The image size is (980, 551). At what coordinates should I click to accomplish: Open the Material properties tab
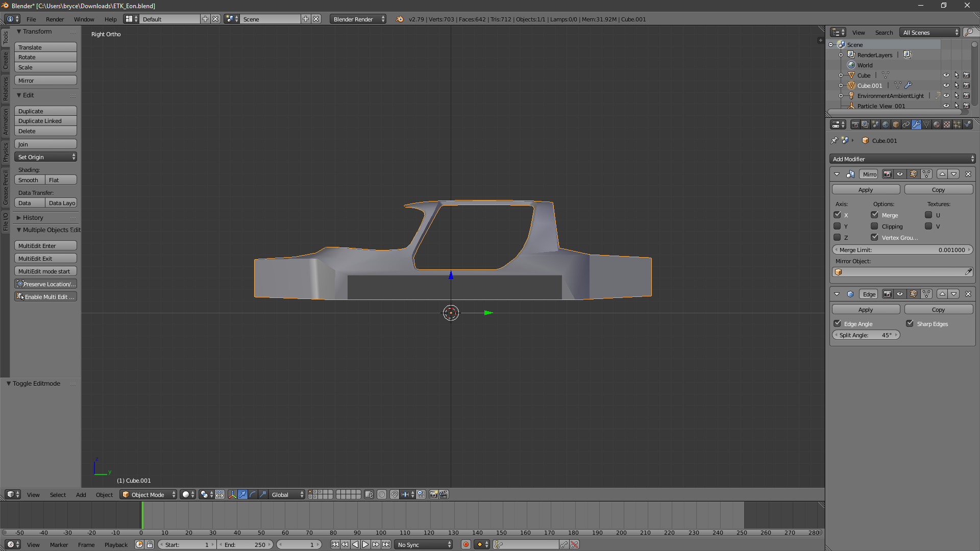tap(937, 124)
